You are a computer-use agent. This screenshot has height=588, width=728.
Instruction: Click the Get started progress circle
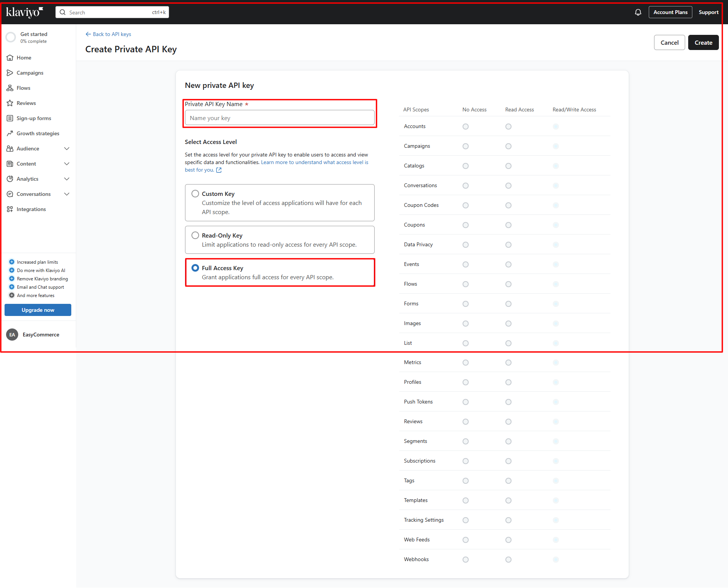(x=11, y=37)
